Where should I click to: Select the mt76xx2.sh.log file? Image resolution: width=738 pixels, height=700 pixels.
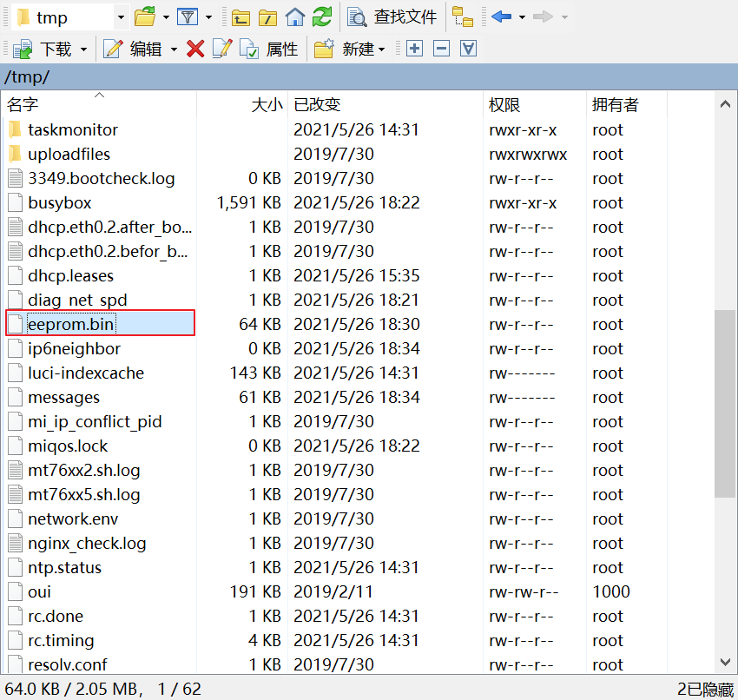(x=83, y=470)
